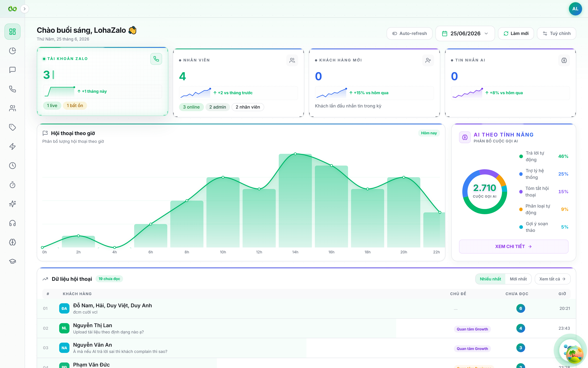This screenshot has height=368, width=588.
Task: Toggle the Auto-refresh switch
Action: 409,34
